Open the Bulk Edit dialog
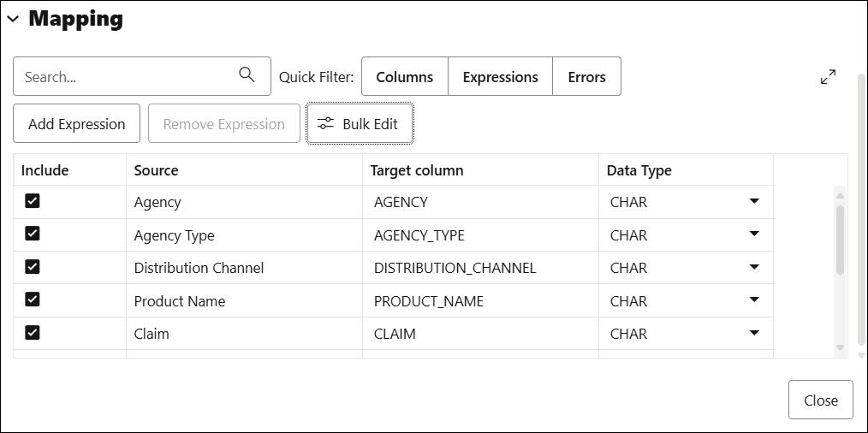 [360, 124]
